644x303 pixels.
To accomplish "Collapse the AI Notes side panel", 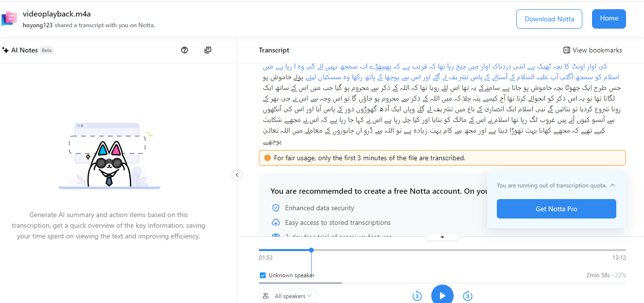I will coord(237,175).
